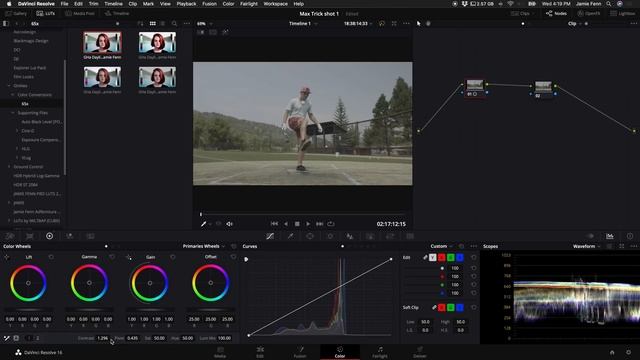Pick black point with Lift crosshair
The image size is (640, 360).
tap(7, 257)
